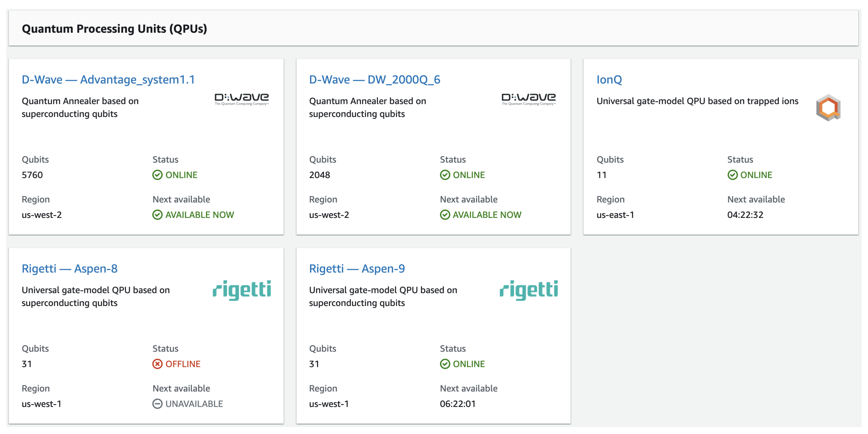Open the D-Wave DW_2000Q_6 device link
Image resolution: width=868 pixels, height=434 pixels.
[x=374, y=79]
